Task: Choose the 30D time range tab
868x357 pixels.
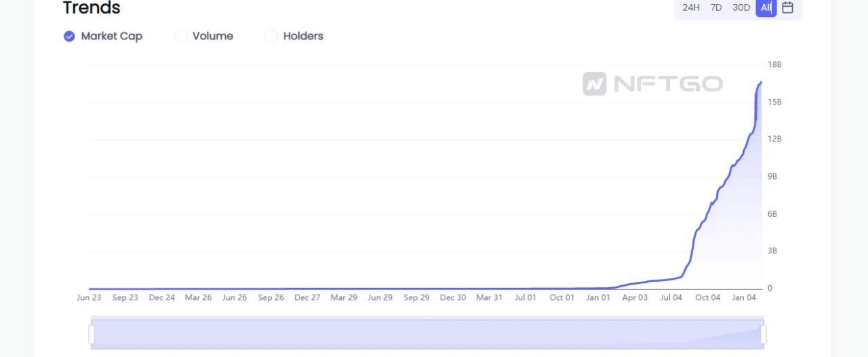Action: (741, 7)
